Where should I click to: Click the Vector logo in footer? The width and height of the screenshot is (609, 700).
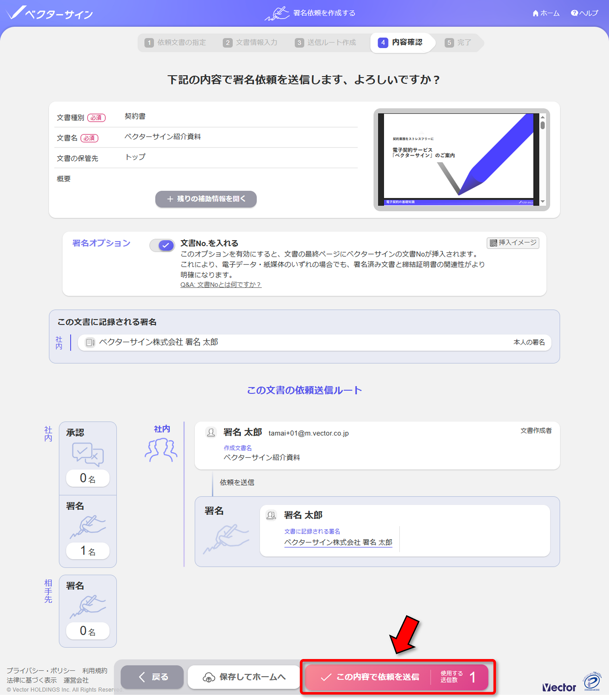click(559, 687)
